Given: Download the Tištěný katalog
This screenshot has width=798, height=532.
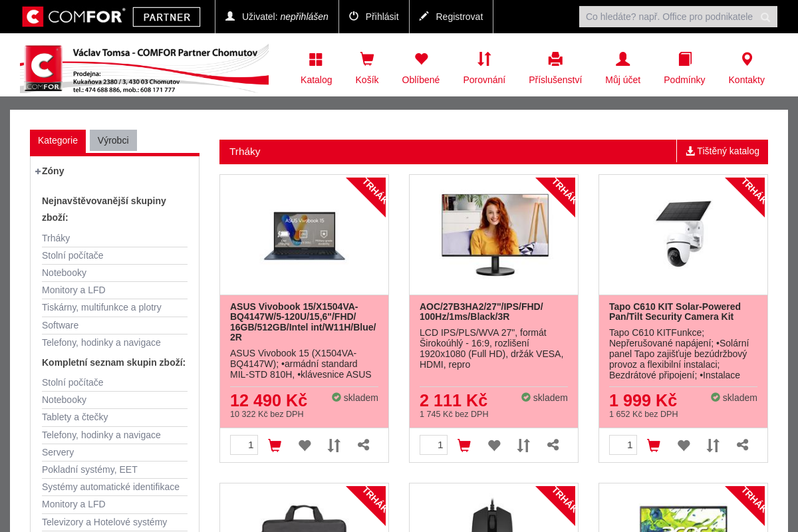Looking at the screenshot, I should 723,151.
